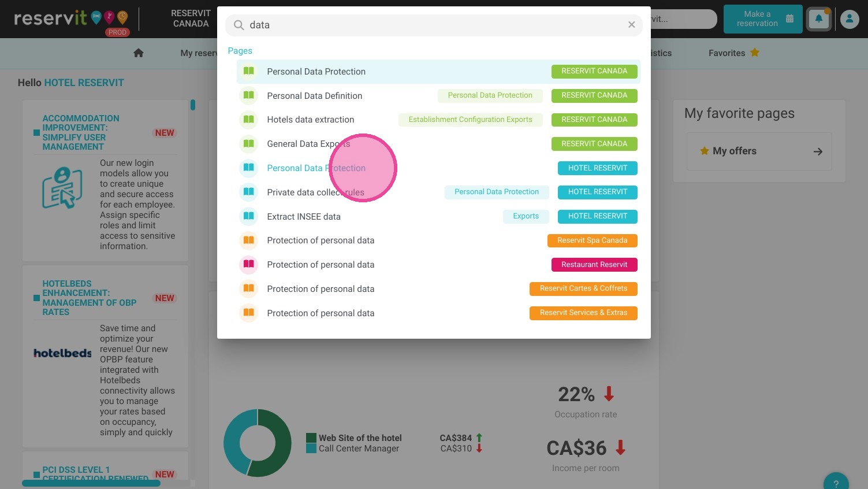Click the news panel horizontal scrollbar
This screenshot has height=489, width=868.
coord(91,483)
